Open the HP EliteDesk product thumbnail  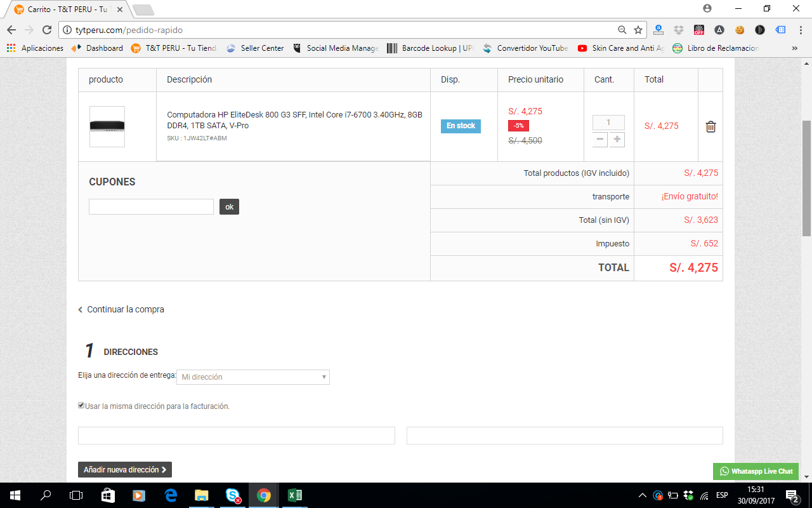pos(107,126)
